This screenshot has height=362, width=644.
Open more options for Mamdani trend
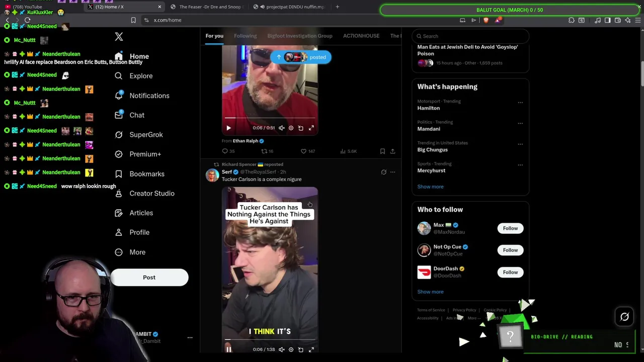520,123
